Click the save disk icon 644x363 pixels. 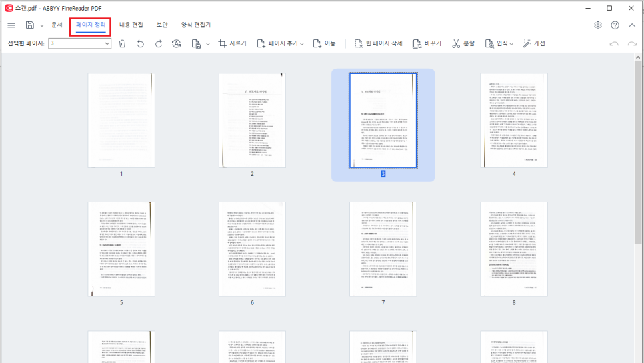(30, 25)
